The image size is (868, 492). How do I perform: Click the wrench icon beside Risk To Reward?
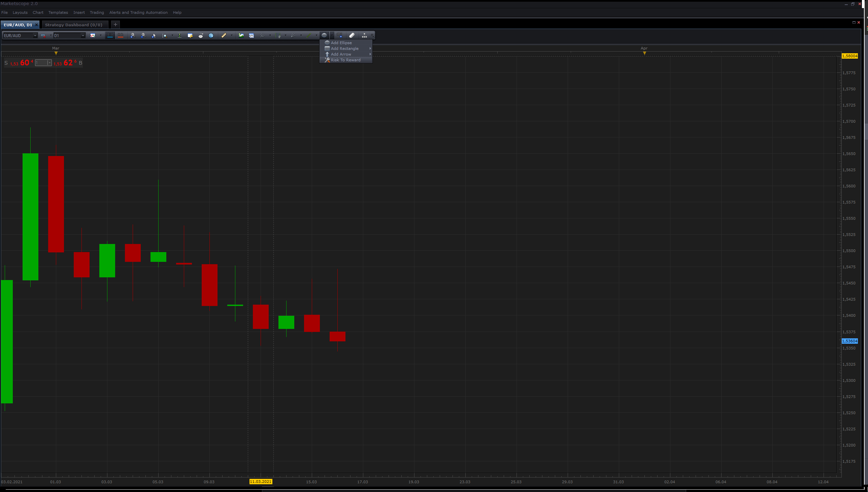[x=327, y=60]
